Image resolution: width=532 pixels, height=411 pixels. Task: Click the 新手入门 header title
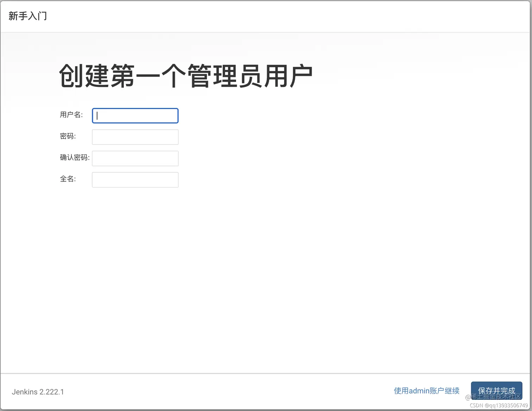click(28, 16)
